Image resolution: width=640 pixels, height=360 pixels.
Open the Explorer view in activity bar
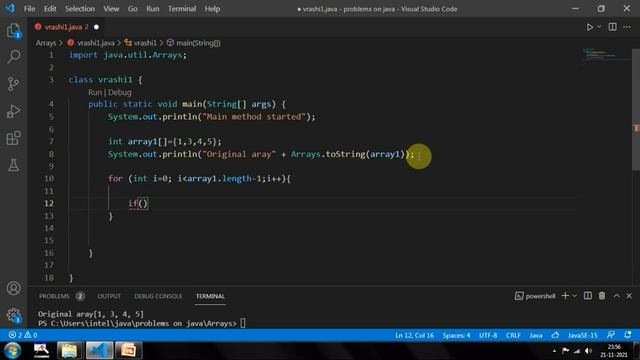coord(13,31)
